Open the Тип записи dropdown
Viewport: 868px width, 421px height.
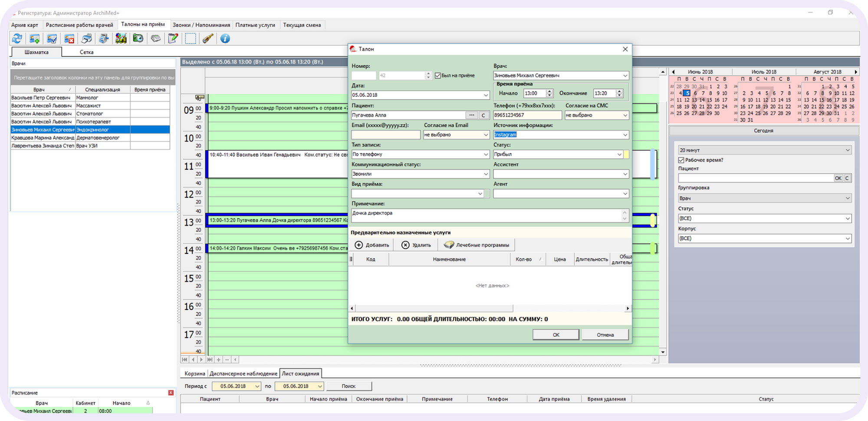486,155
